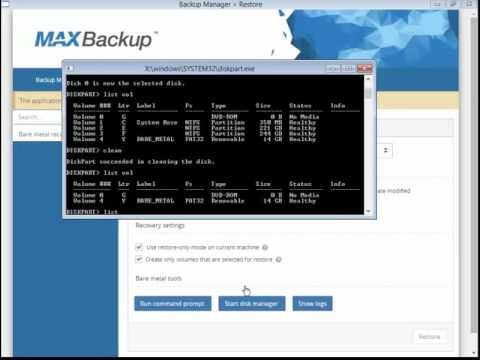Minimize the diskpart.exe window
The height and width of the screenshot is (360, 480).
[333, 68]
